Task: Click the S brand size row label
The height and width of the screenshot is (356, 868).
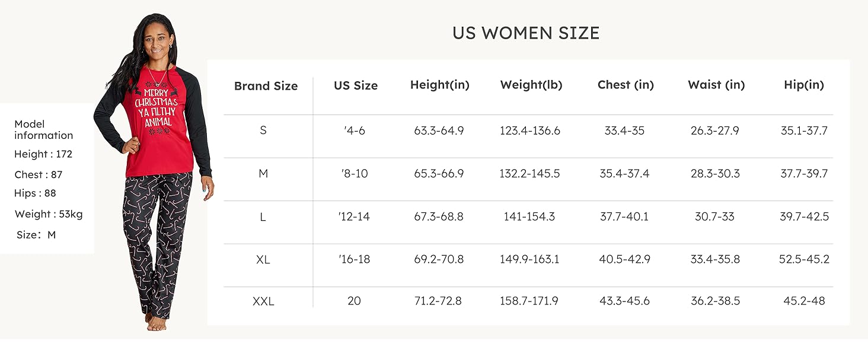Action: [x=263, y=131]
